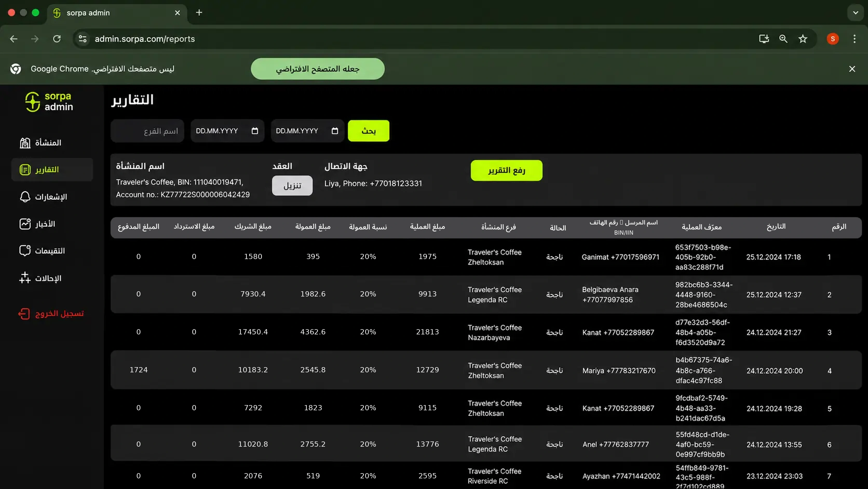
Task: Click the site information icon in address bar
Action: (83, 39)
